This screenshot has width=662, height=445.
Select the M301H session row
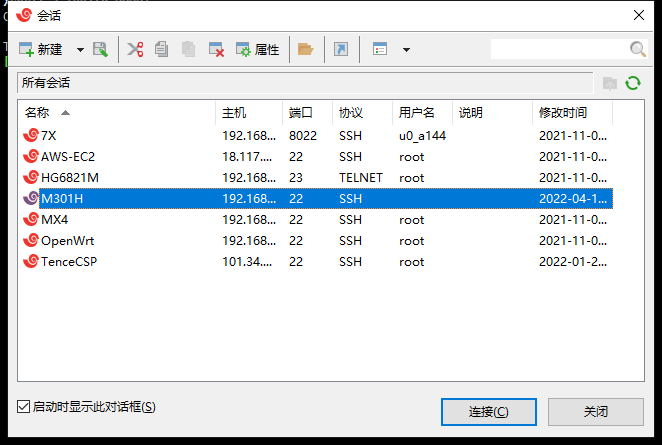pos(317,198)
